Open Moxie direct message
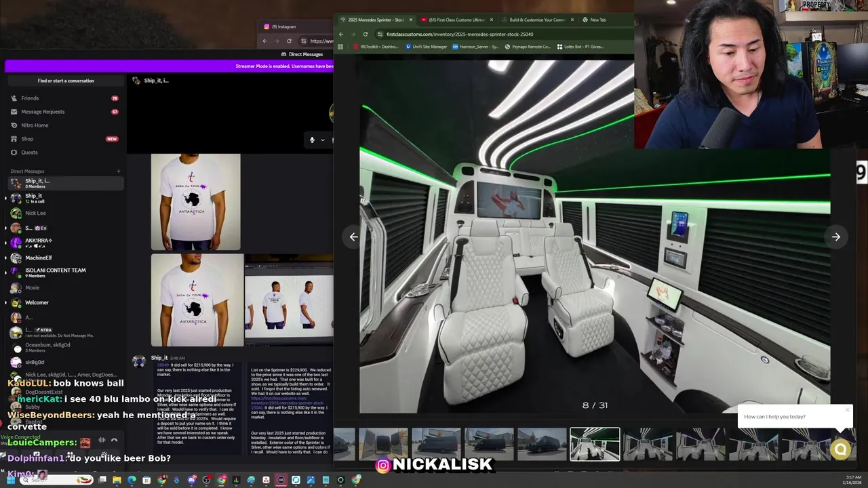 click(x=64, y=287)
